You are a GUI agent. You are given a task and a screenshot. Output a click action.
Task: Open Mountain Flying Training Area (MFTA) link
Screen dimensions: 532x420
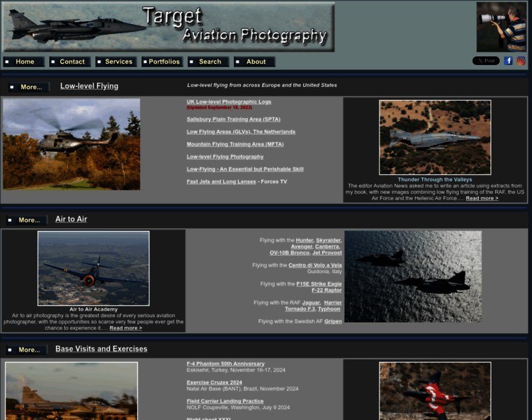click(235, 144)
